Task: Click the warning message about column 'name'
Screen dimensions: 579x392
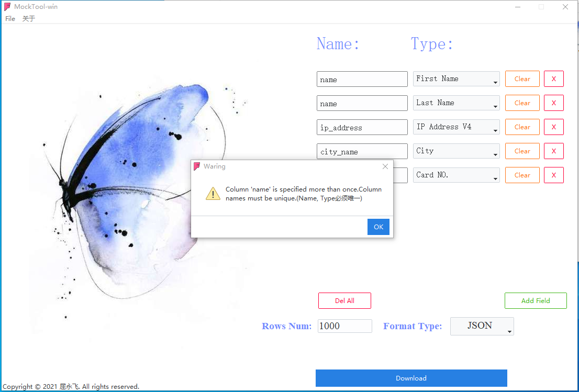Action: (304, 194)
